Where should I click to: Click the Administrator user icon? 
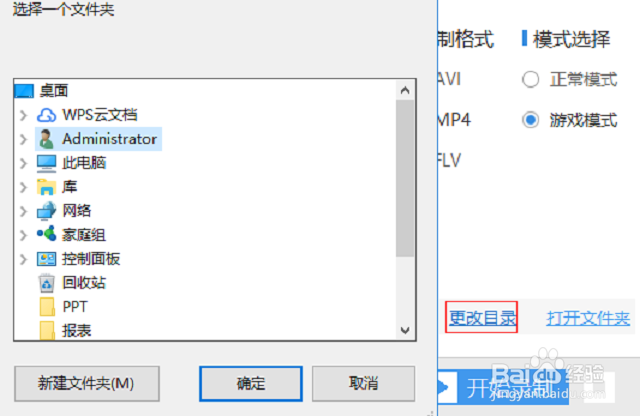point(46,139)
